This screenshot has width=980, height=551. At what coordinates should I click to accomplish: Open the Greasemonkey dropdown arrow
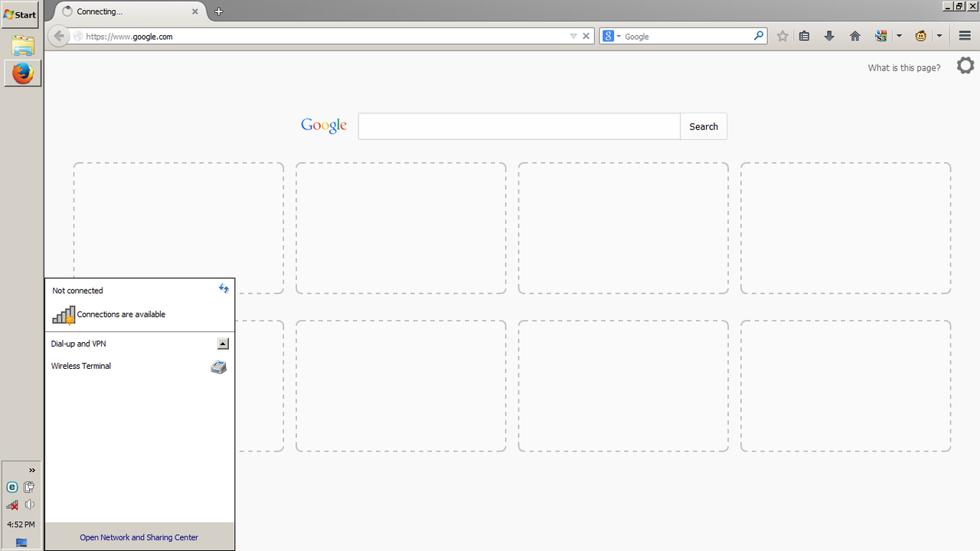click(939, 36)
